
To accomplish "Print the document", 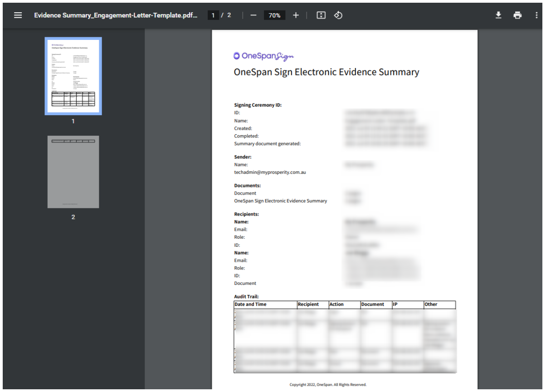I will point(517,15).
